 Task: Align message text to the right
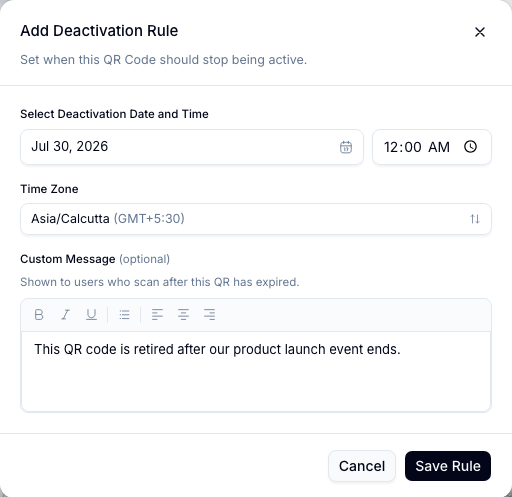[x=210, y=315]
